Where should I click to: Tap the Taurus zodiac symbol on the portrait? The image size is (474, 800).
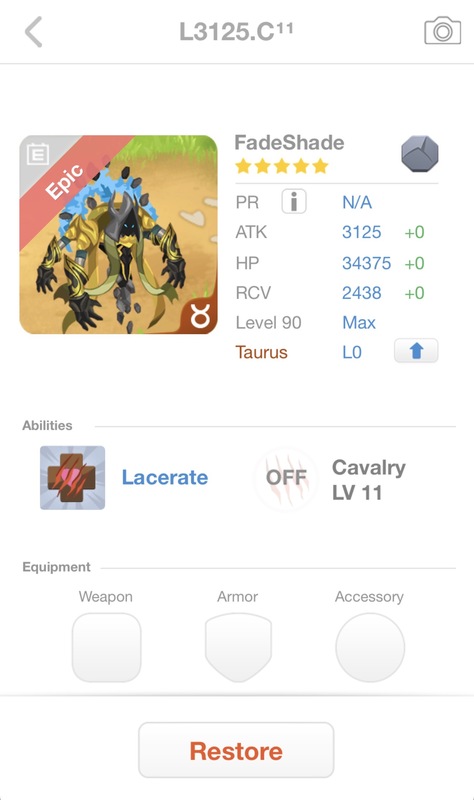[x=199, y=317]
